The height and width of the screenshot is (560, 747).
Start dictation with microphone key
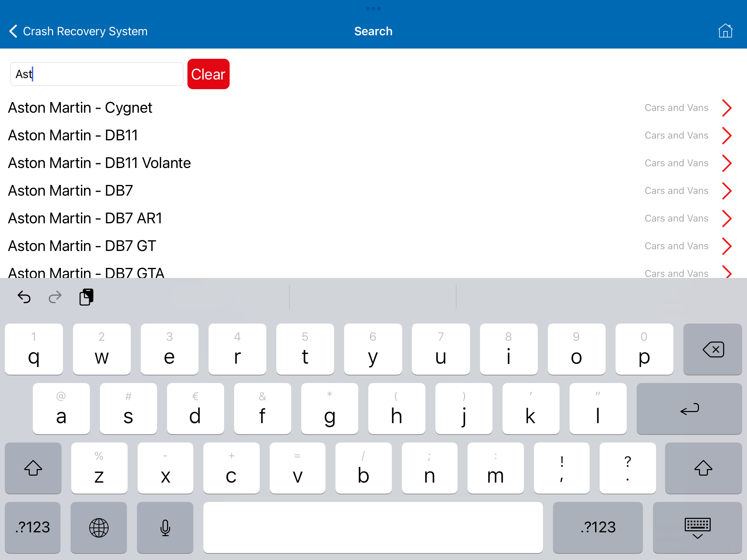click(x=165, y=528)
